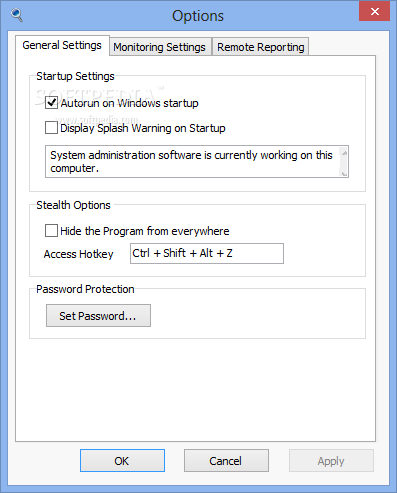Click the up arrow of message box scrollbar
This screenshot has width=397, height=493.
pyautogui.click(x=344, y=153)
